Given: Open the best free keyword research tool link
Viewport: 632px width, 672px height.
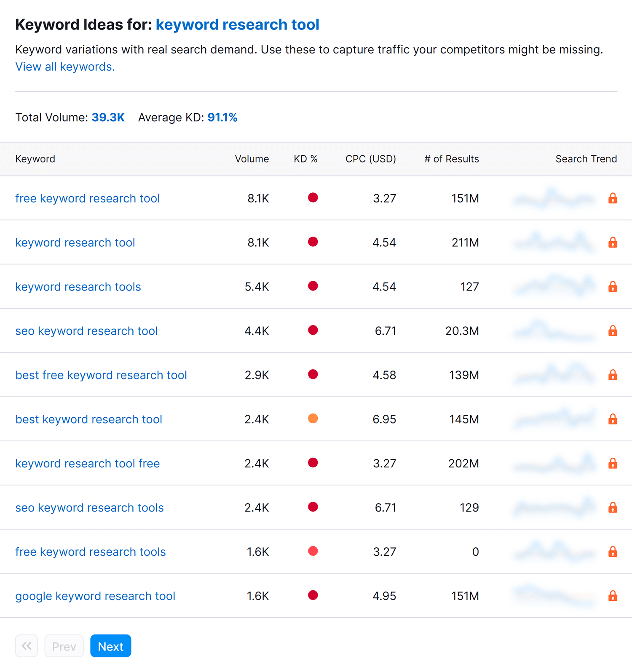Looking at the screenshot, I should pos(101,375).
